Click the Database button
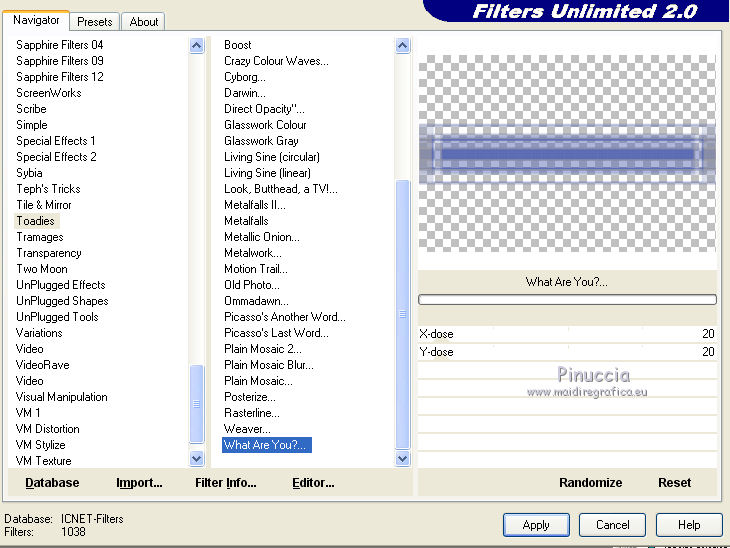 tap(52, 483)
